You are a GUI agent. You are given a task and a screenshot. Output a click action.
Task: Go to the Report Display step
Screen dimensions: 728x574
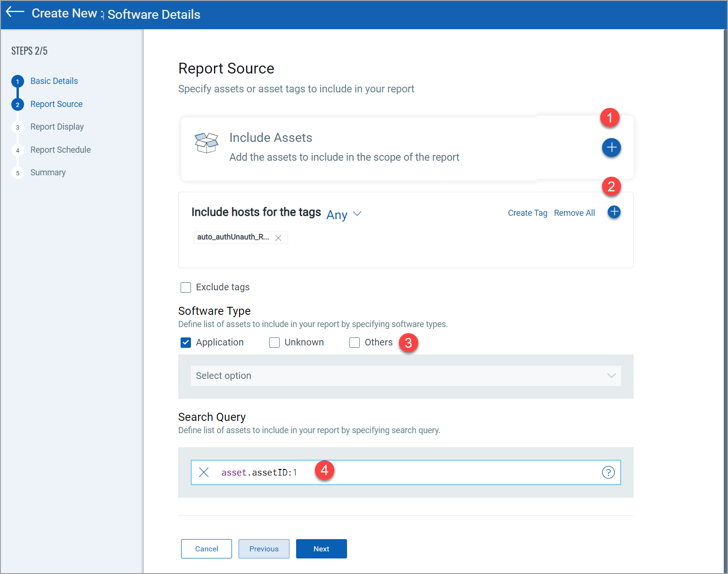coord(57,127)
